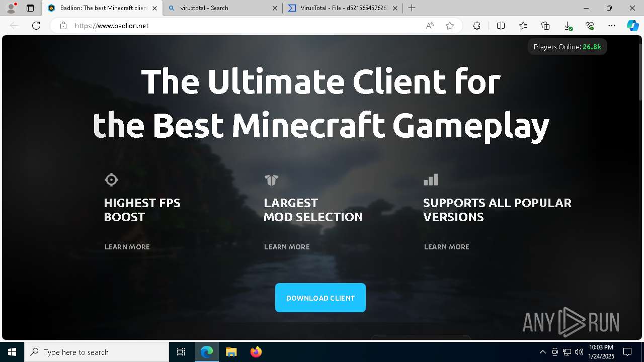Image resolution: width=644 pixels, height=362 pixels.
Task: Open the Copilot sidebar icon
Action: click(x=632, y=26)
